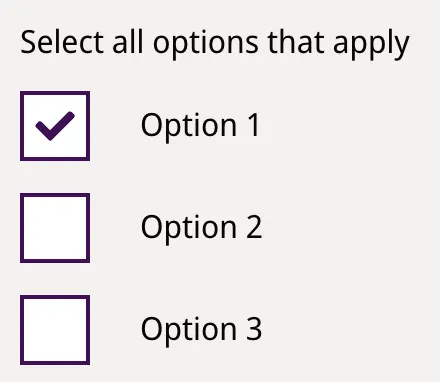The height and width of the screenshot is (382, 440).
Task: Click the word 'apply' in the heading
Action: coord(371,45)
